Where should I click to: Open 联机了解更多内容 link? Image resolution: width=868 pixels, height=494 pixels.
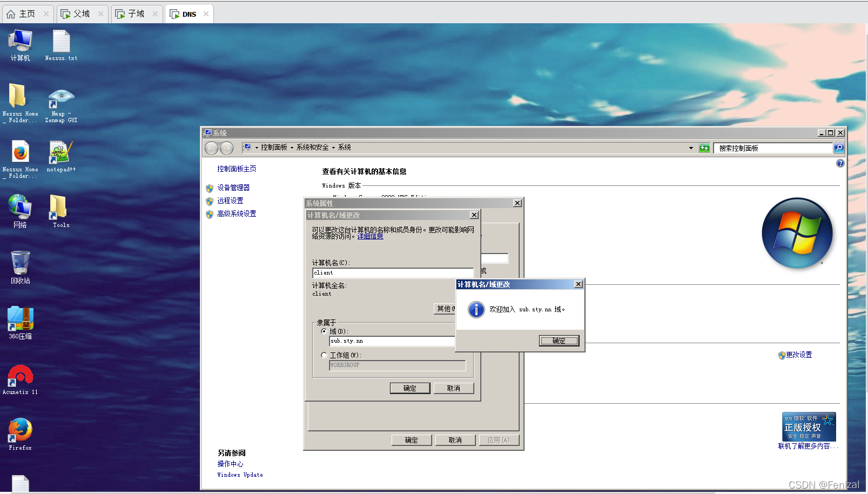point(807,446)
